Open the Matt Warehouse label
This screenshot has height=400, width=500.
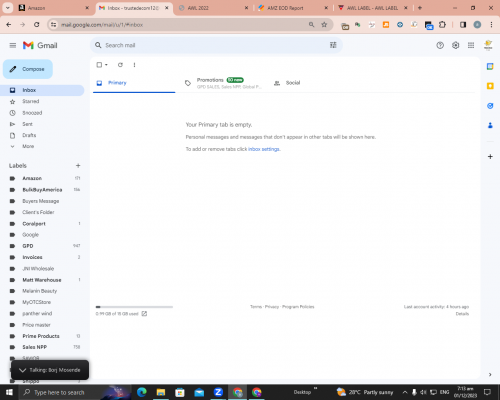(42, 280)
